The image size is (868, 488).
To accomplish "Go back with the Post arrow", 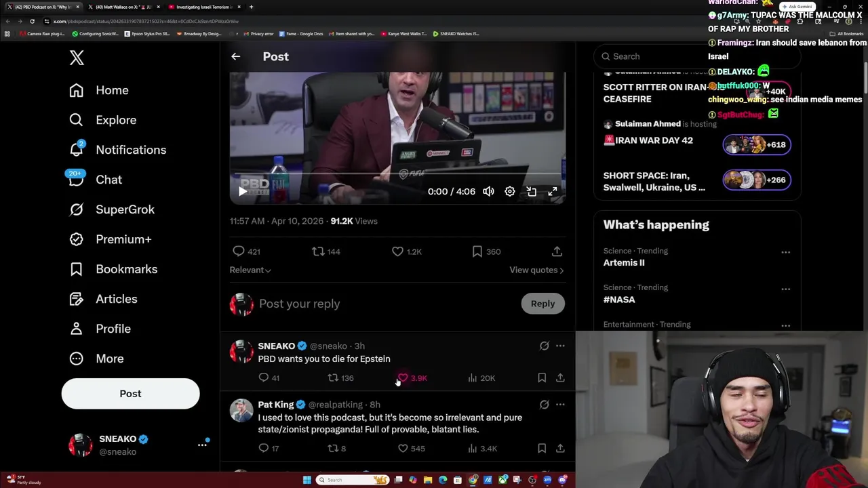I will 235,57.
